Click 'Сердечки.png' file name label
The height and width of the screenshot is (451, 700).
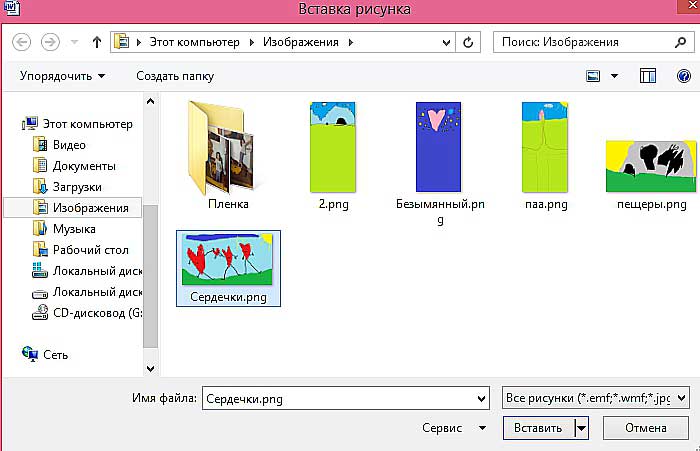[x=228, y=297]
